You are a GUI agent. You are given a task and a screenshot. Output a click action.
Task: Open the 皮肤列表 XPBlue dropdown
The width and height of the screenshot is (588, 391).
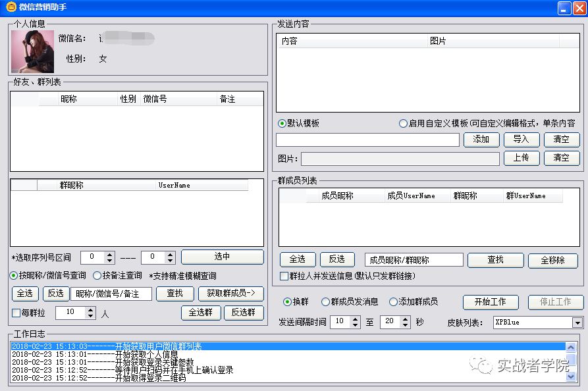point(577,323)
